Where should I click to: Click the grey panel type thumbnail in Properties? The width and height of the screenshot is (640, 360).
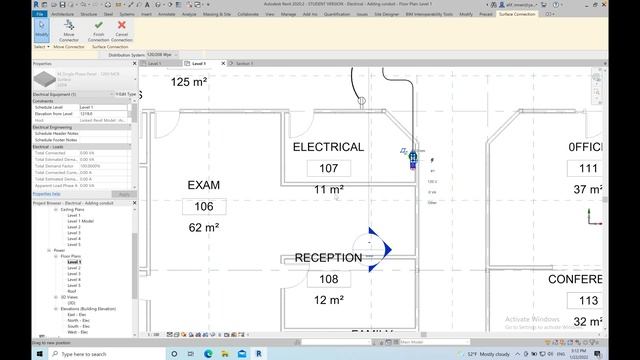point(44,79)
